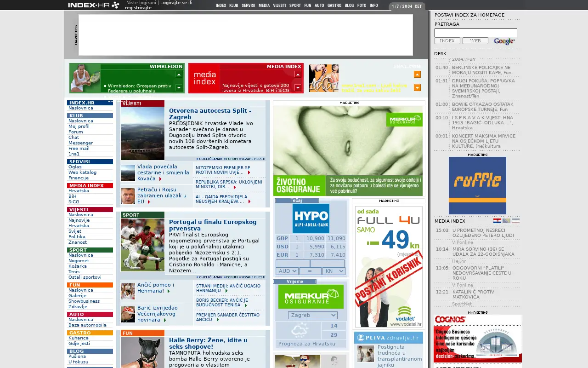Click the orange 1na1 down arrow

(417, 87)
